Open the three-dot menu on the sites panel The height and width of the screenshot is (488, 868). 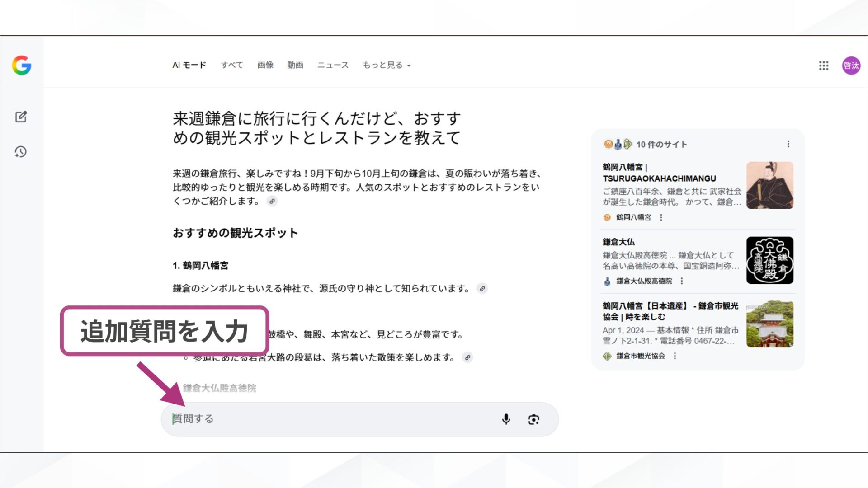click(788, 144)
